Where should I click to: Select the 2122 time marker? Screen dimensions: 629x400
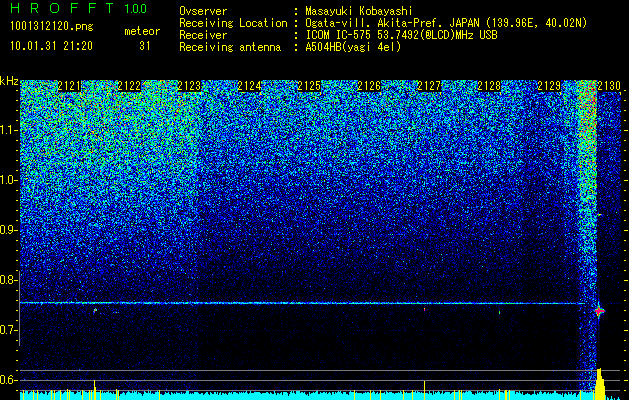click(129, 86)
